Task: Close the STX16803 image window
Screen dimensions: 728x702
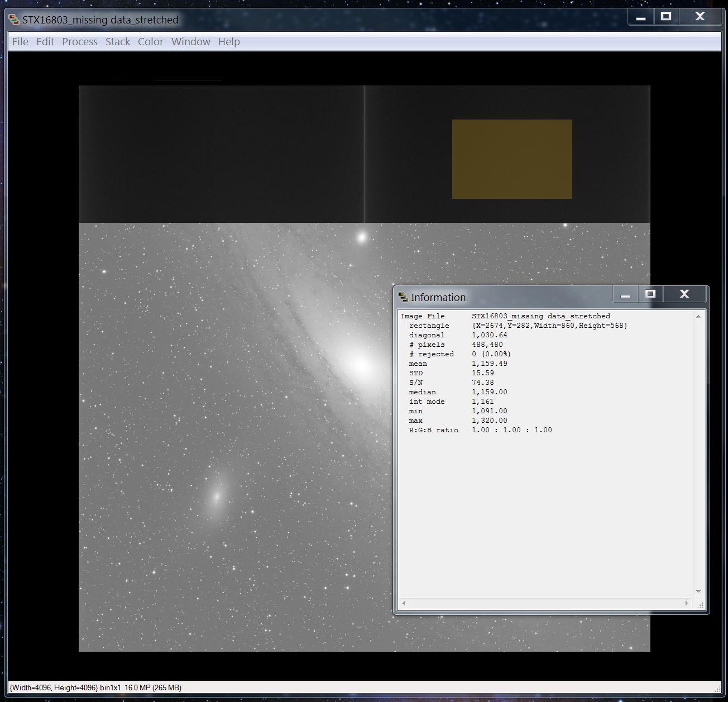Action: 700,17
